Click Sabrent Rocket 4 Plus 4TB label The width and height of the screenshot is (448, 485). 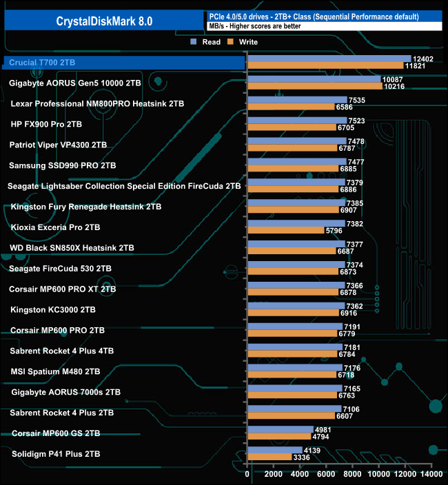tap(62, 351)
